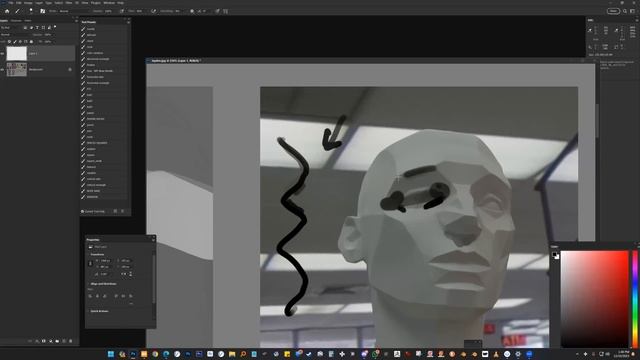Screen dimensions: 640x360
Task: Collapse the Align and Distribute section
Action: (x=88, y=284)
